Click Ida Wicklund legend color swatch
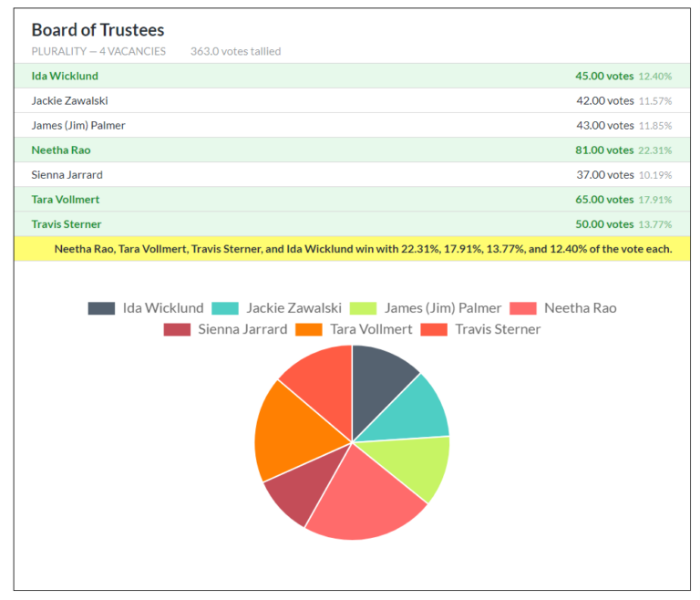700x600 pixels. tap(101, 308)
